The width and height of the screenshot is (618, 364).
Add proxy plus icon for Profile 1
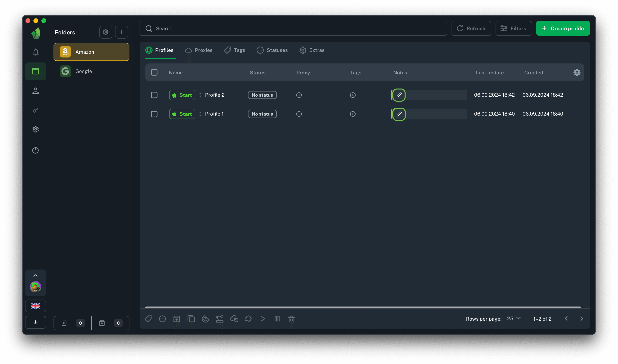299,114
